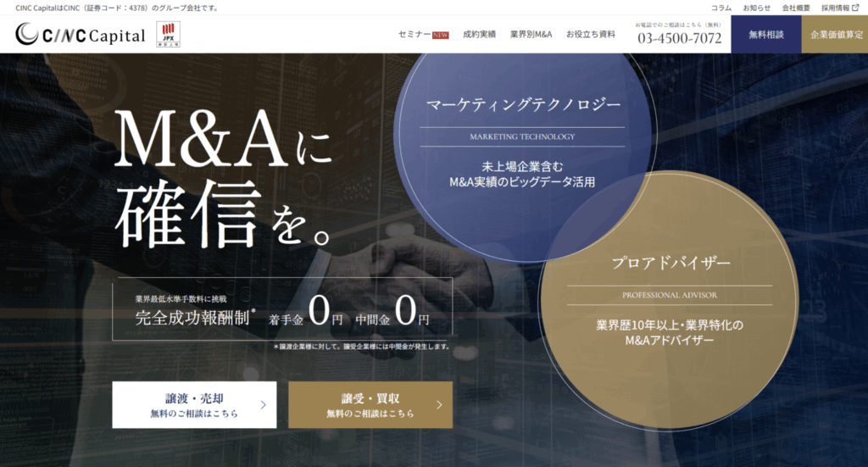Open 成約実績 in the navigation bar
Viewport: 868px width, 467px height.
[479, 35]
